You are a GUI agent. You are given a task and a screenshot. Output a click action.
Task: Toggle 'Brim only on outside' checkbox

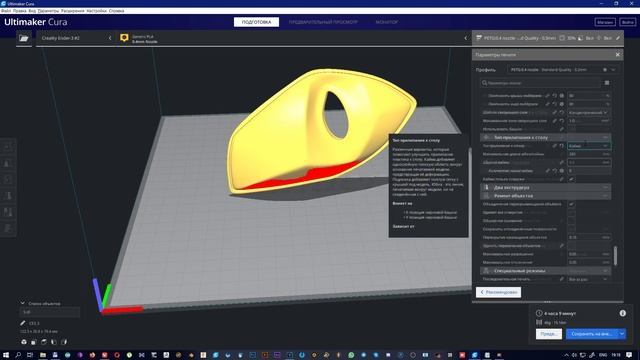point(571,179)
